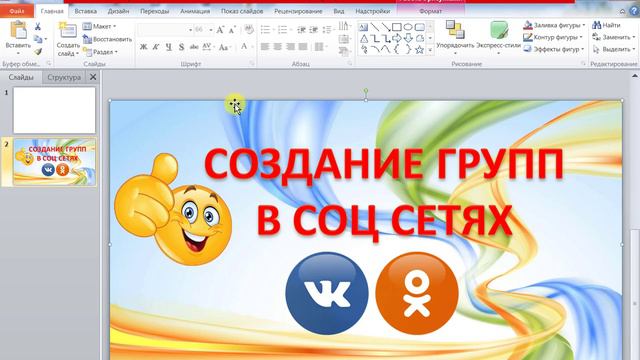
Task: Click the Создать слайд icon
Action: [68, 31]
